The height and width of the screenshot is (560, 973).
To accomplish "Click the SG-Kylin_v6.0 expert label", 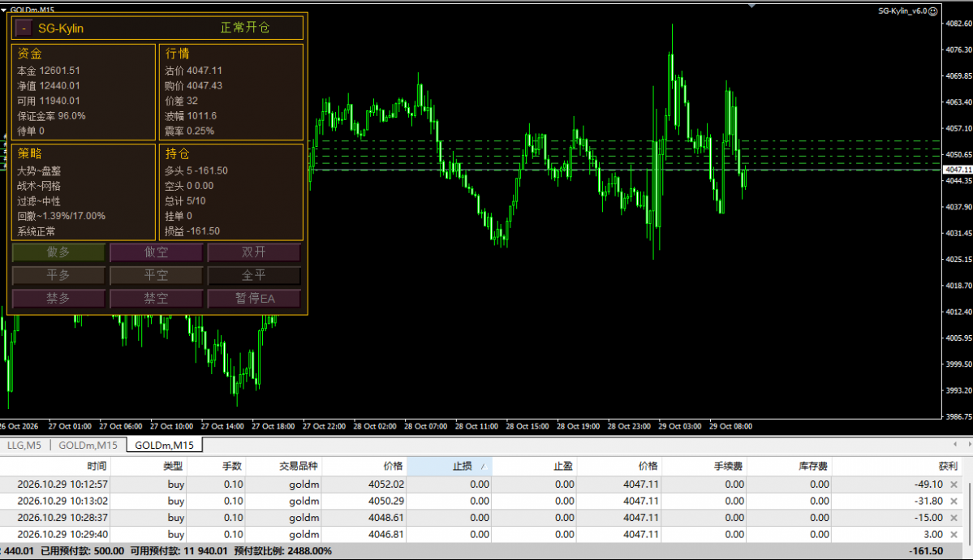I will (902, 11).
